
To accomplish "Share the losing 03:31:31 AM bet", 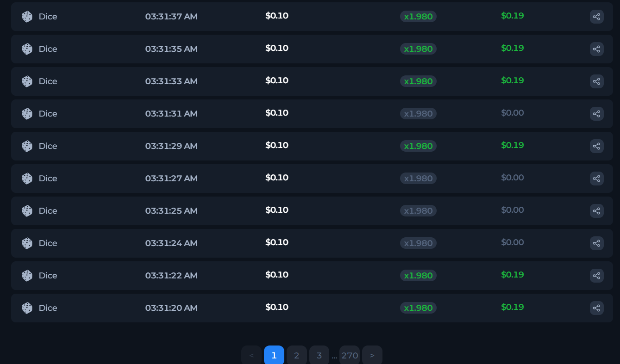I will [596, 114].
